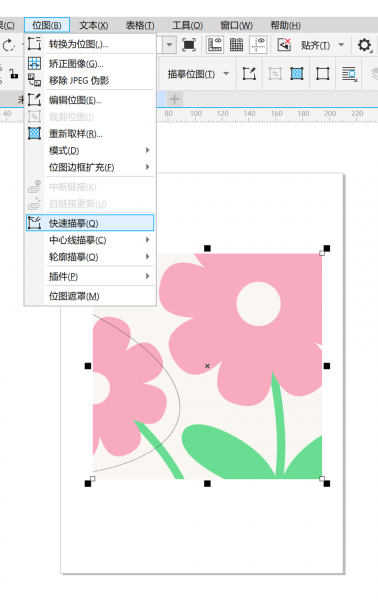Click the white center of large flower

coord(259,304)
